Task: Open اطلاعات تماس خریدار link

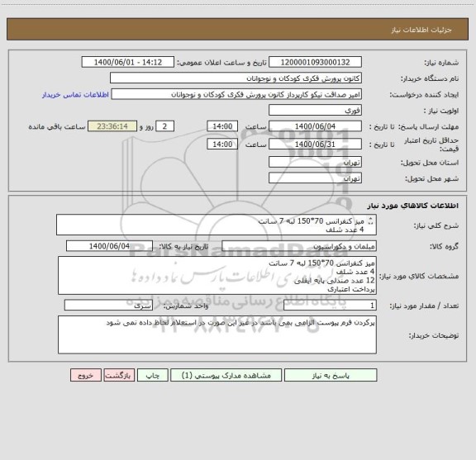Action: (x=75, y=95)
